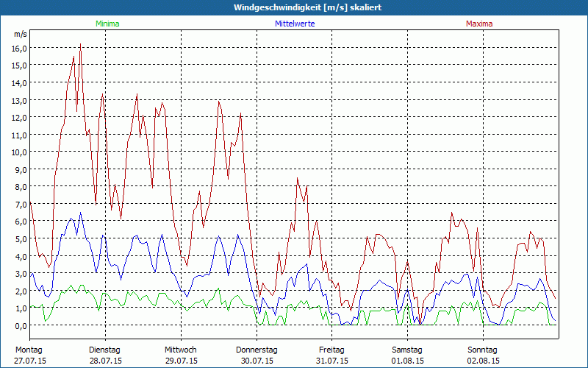
Task: Click the Windgeschwindigkeit chart title bar
Action: tap(294, 7)
